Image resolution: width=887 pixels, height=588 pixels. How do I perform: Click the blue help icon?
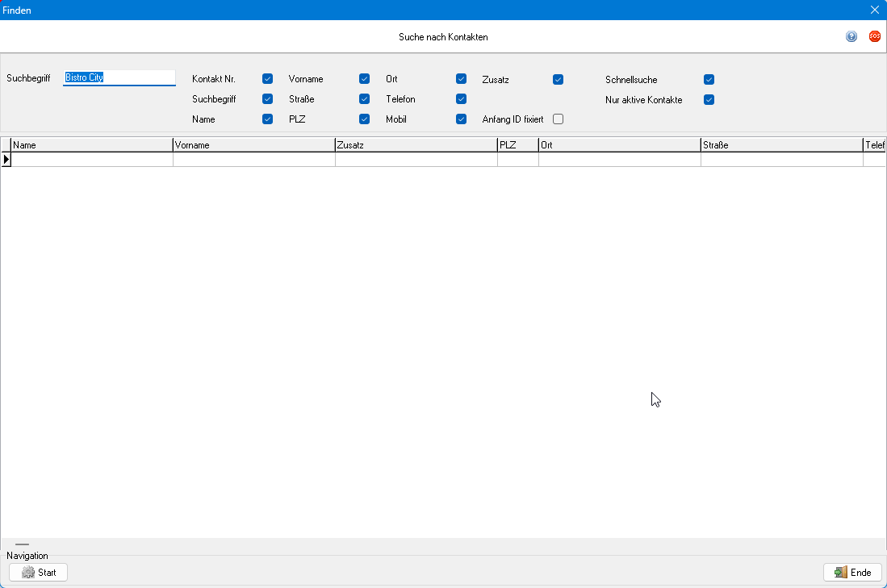[851, 36]
